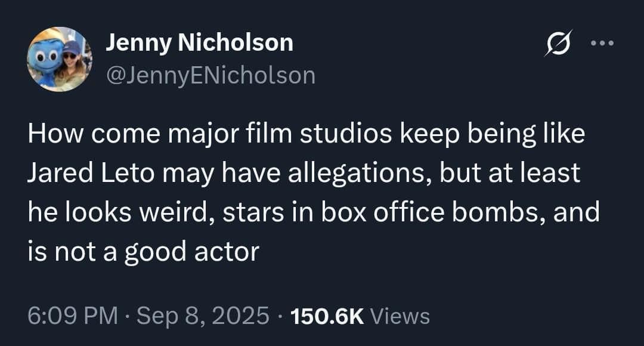The width and height of the screenshot is (644, 346).
Task: Open the Grok slash-circle icon
Action: [558, 44]
